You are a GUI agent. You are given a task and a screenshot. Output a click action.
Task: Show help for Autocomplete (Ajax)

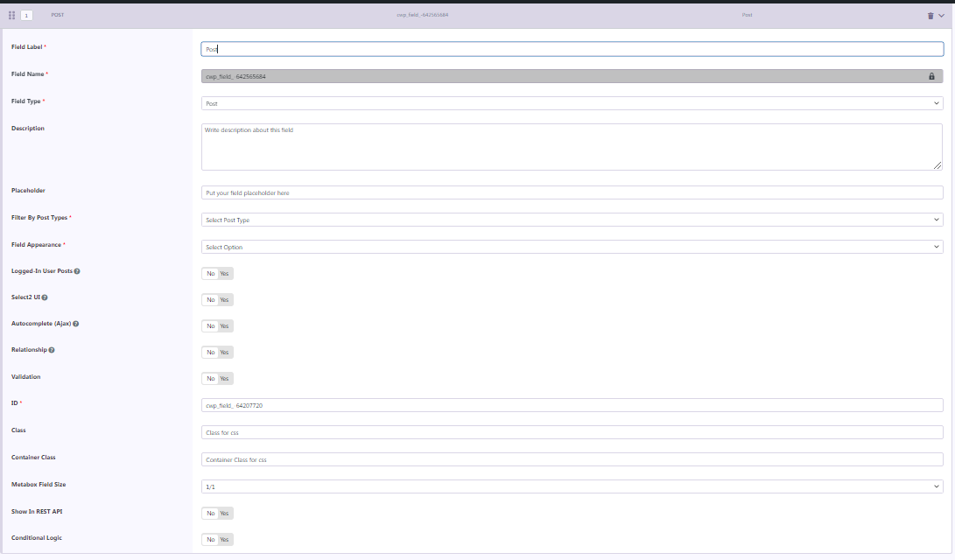click(x=75, y=324)
